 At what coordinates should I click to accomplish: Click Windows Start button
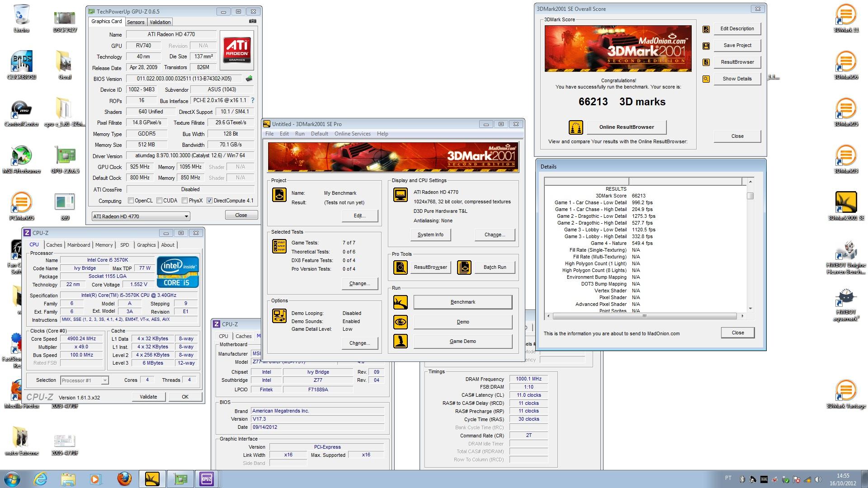click(x=12, y=479)
